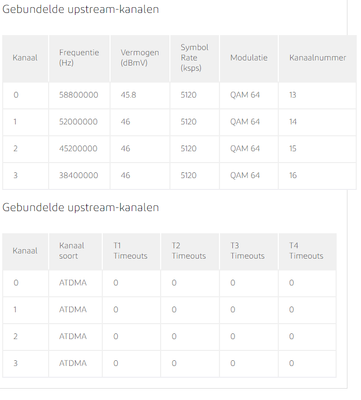Click the T4 Timeouts column header

click(x=307, y=251)
